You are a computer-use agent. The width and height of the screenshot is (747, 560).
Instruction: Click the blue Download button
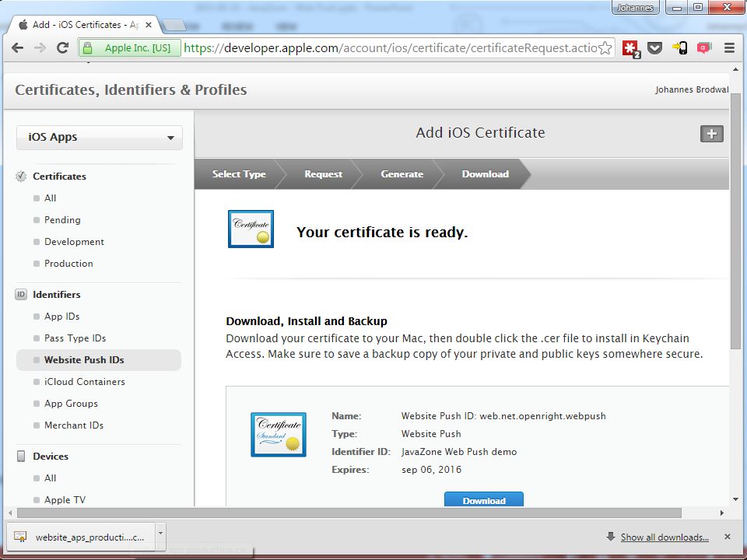pos(483,499)
